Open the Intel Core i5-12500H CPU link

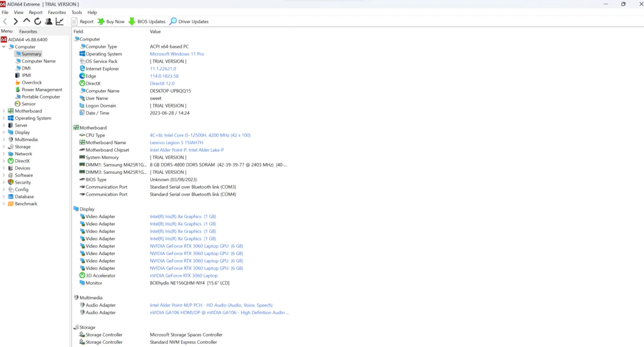click(200, 135)
